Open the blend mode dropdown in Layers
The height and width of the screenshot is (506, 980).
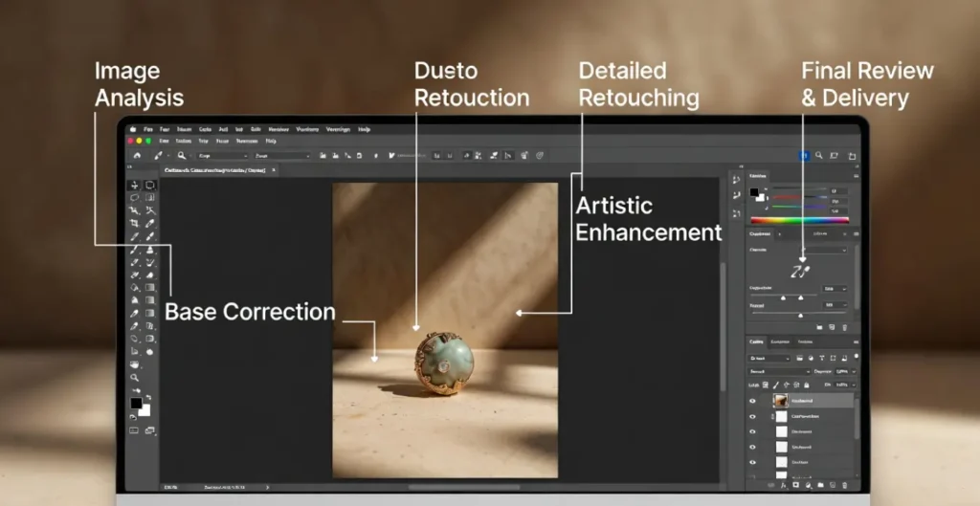tap(779, 372)
